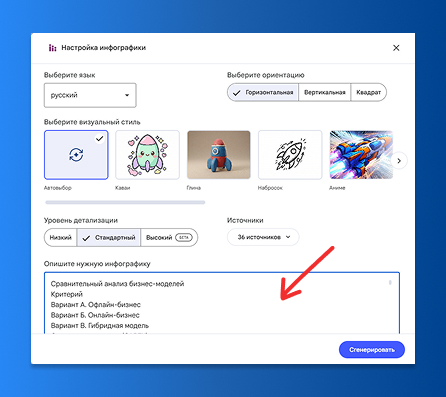Set orientation to Квадрат
446x397 pixels.
tap(368, 92)
